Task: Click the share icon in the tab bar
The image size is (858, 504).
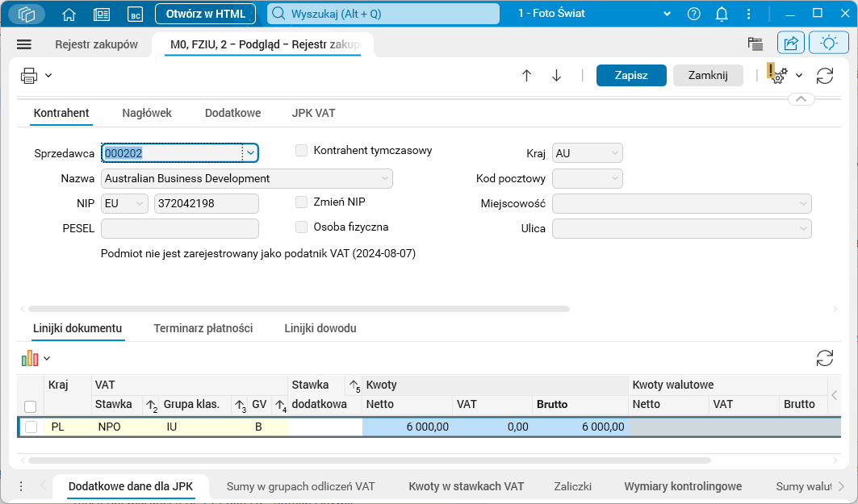Action: (x=791, y=44)
